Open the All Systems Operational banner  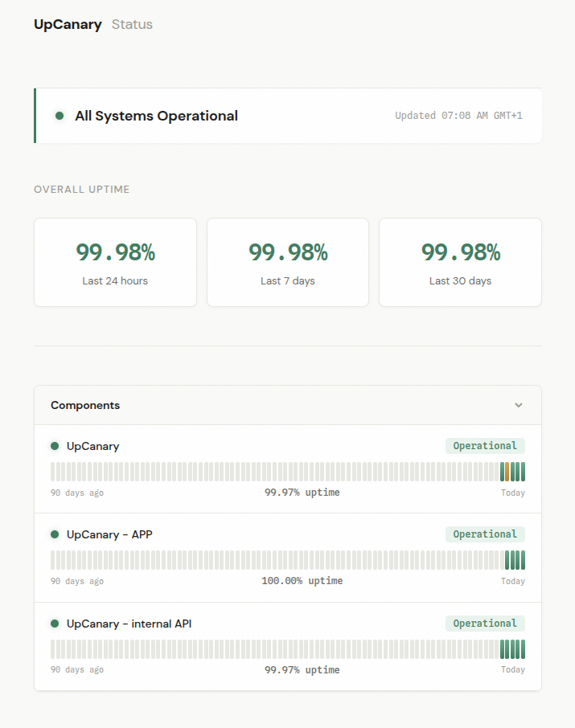[x=156, y=116]
